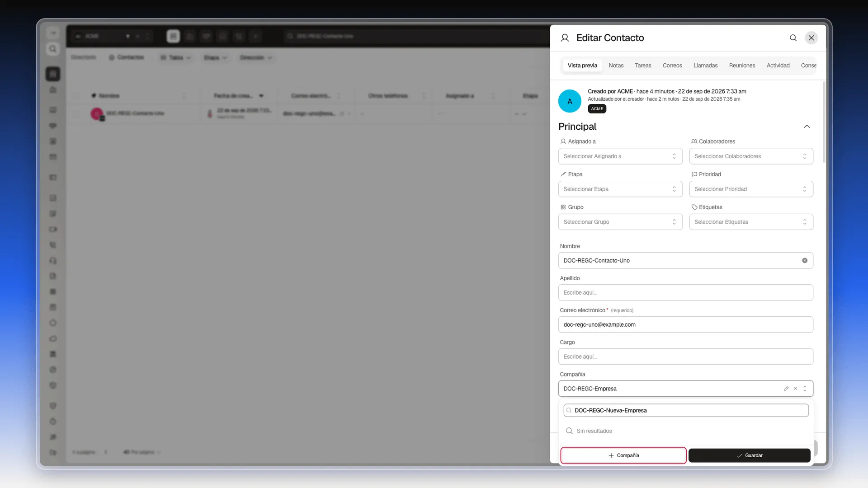Open the Reuniones tab
The height and width of the screenshot is (488, 868).
click(x=742, y=66)
